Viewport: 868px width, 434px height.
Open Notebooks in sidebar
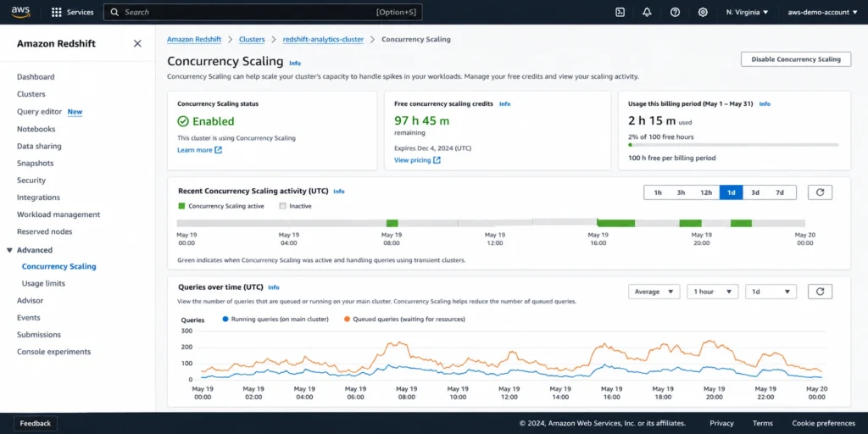[36, 129]
